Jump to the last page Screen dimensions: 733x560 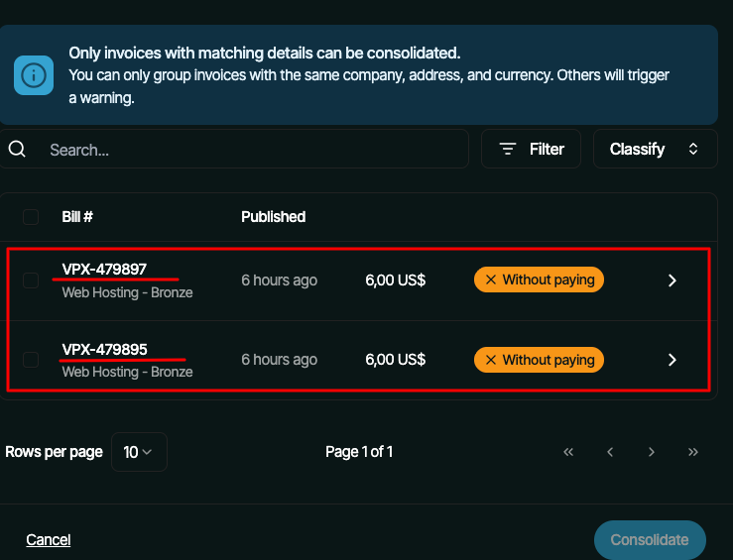point(693,452)
